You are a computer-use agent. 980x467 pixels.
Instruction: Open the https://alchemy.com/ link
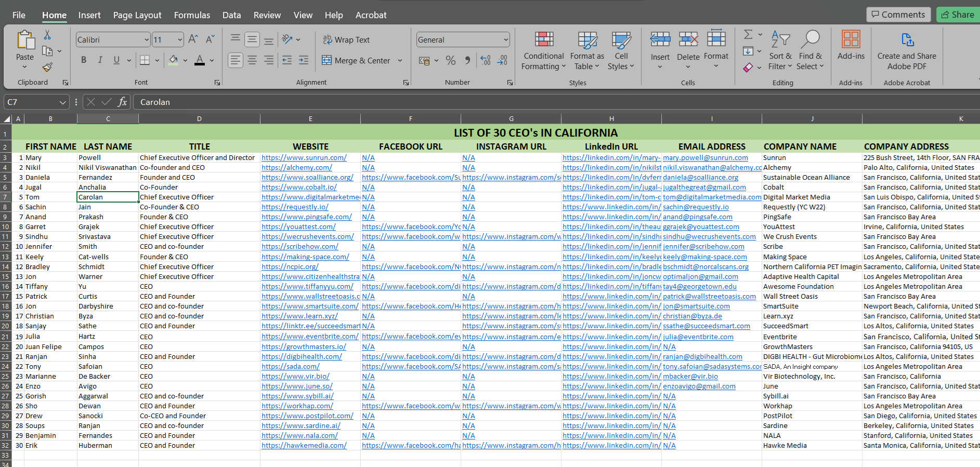pyautogui.click(x=296, y=167)
